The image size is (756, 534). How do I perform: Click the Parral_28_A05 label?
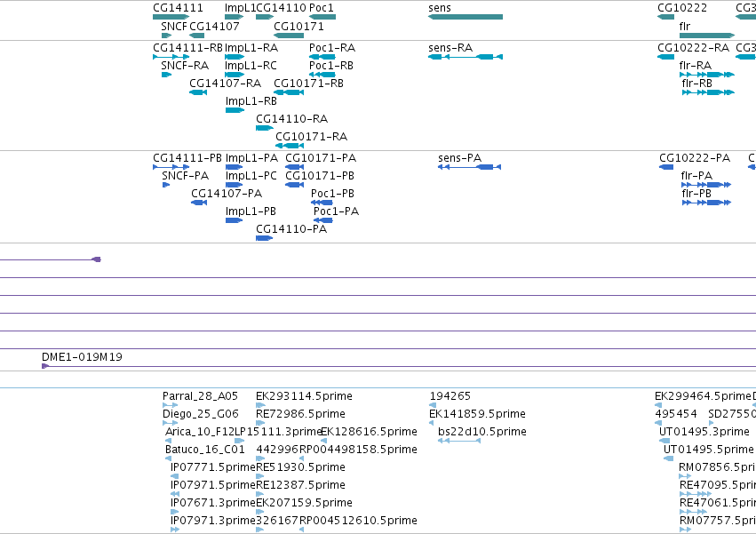[200, 396]
